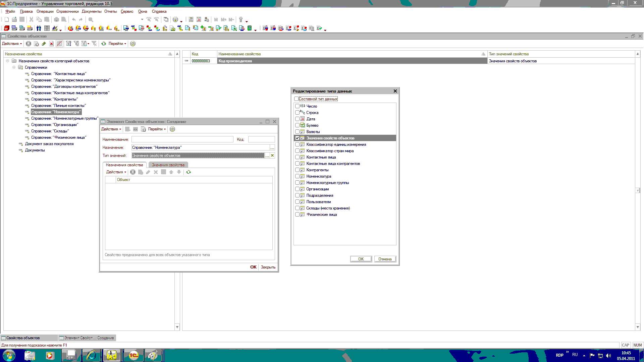Click the disabled filter icon in the list toolbar

94,44
